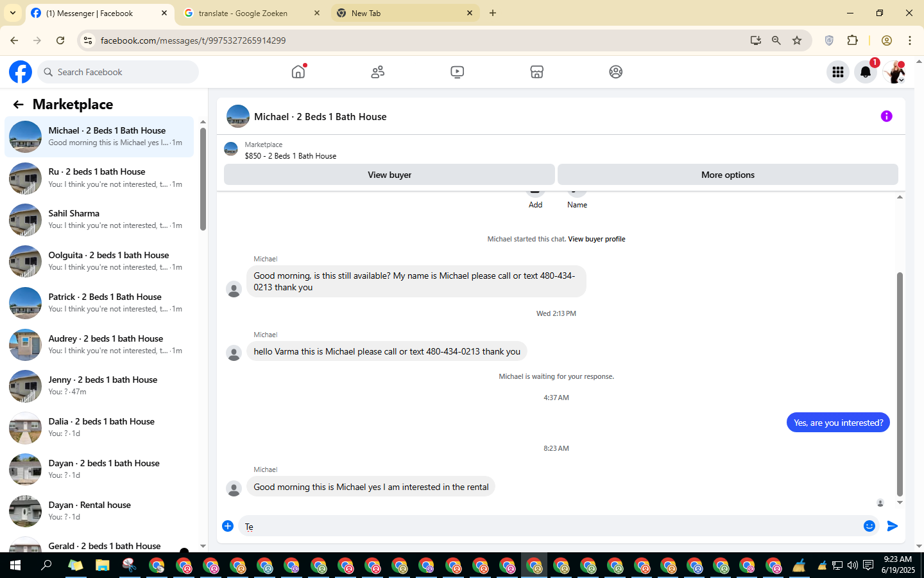This screenshot has height=578, width=924.
Task: Open the View buyer profile link
Action: click(597, 239)
